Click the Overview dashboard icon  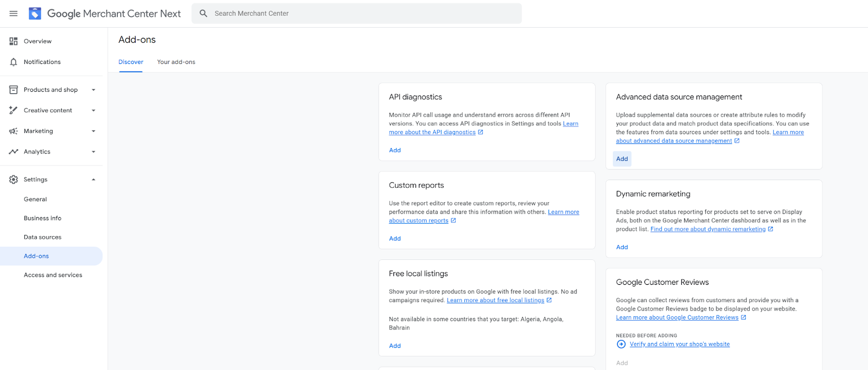pyautogui.click(x=14, y=41)
